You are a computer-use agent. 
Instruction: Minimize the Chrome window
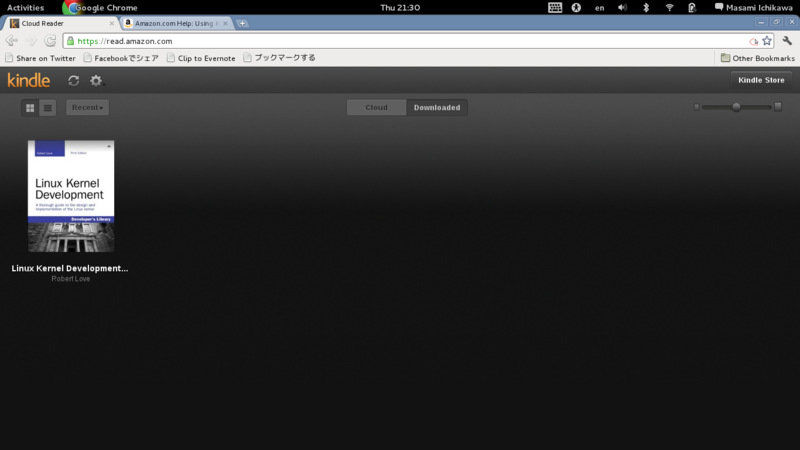(761, 22)
